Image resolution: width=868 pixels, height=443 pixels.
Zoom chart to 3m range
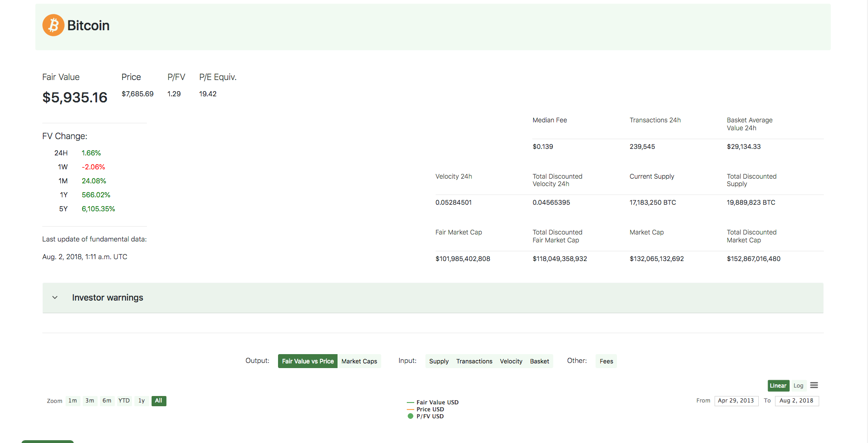click(90, 401)
